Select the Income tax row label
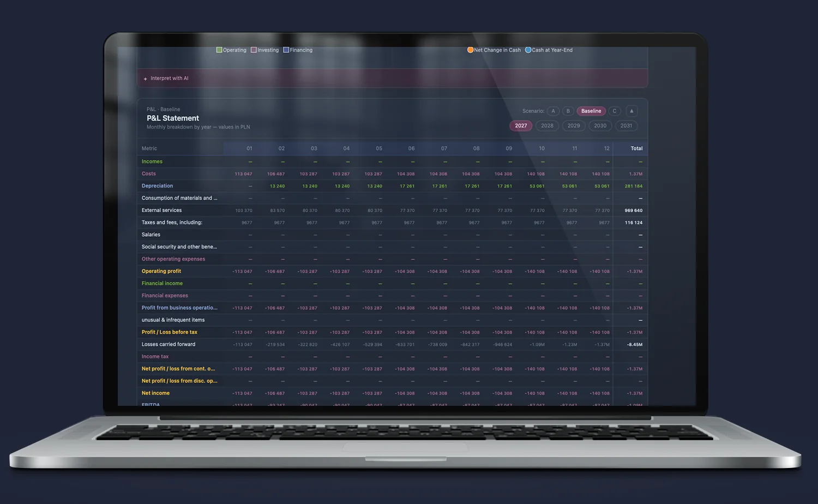The height and width of the screenshot is (504, 818). (x=155, y=357)
